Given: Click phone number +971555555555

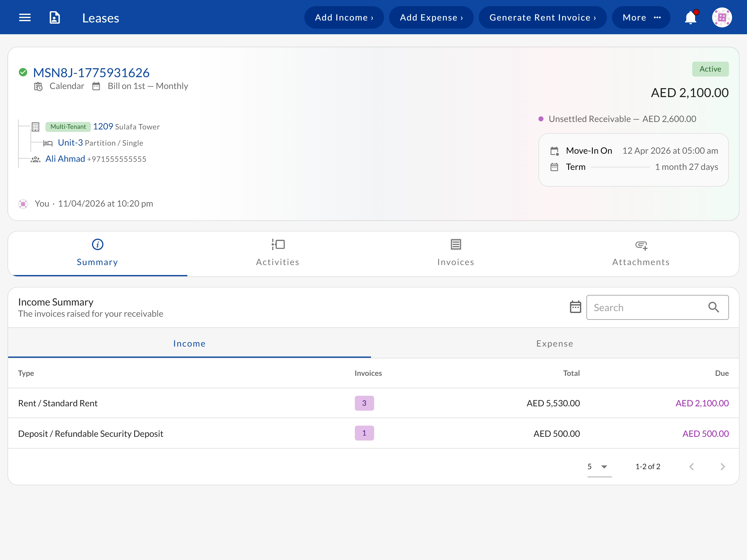Looking at the screenshot, I should click(x=116, y=159).
